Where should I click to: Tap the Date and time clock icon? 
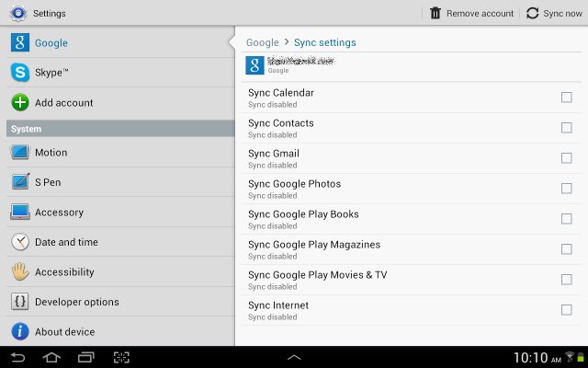[20, 242]
